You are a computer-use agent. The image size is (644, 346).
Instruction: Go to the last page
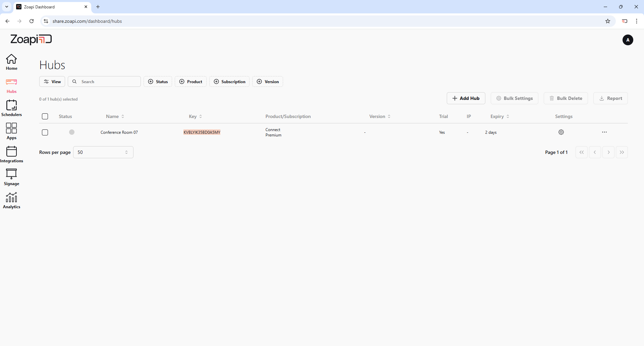click(622, 152)
